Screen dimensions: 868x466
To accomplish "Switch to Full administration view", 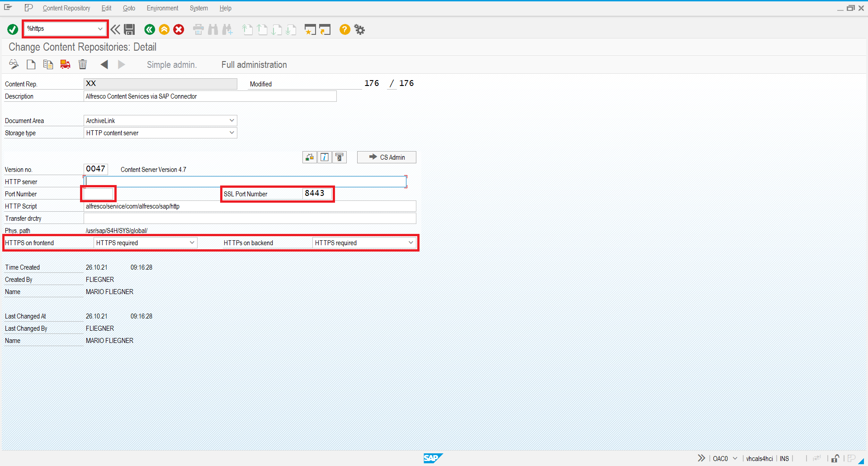I will (254, 64).
